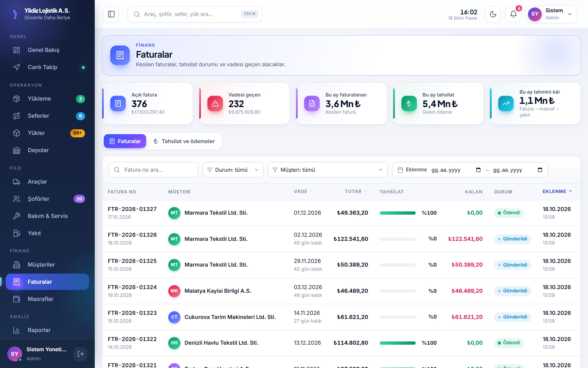Click the logout icon in sidebar footer
Viewport: 588px width, 368px height.
pyautogui.click(x=80, y=354)
